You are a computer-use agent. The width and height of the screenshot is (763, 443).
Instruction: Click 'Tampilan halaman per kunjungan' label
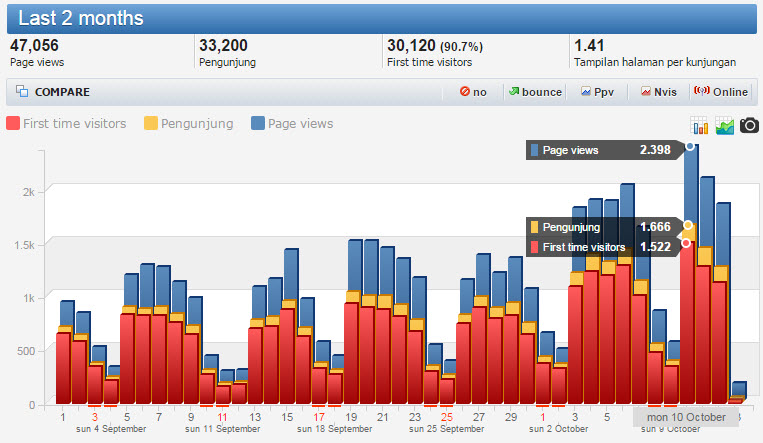(655, 62)
